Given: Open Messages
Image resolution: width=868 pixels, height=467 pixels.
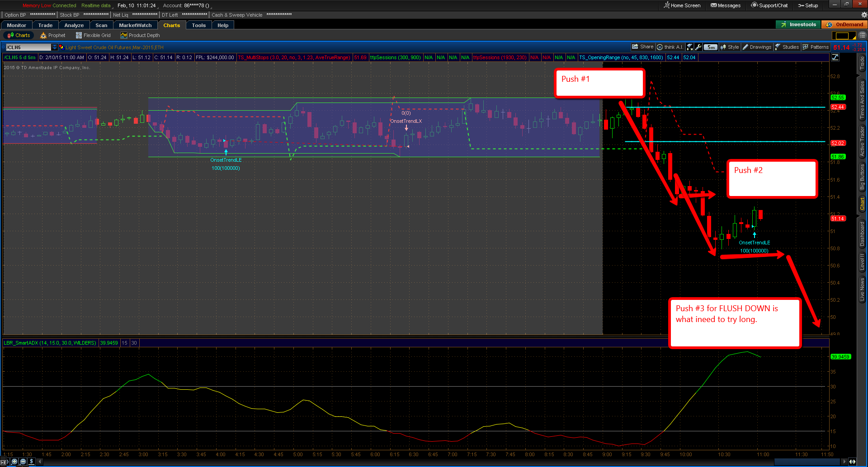Looking at the screenshot, I should click(x=726, y=5).
